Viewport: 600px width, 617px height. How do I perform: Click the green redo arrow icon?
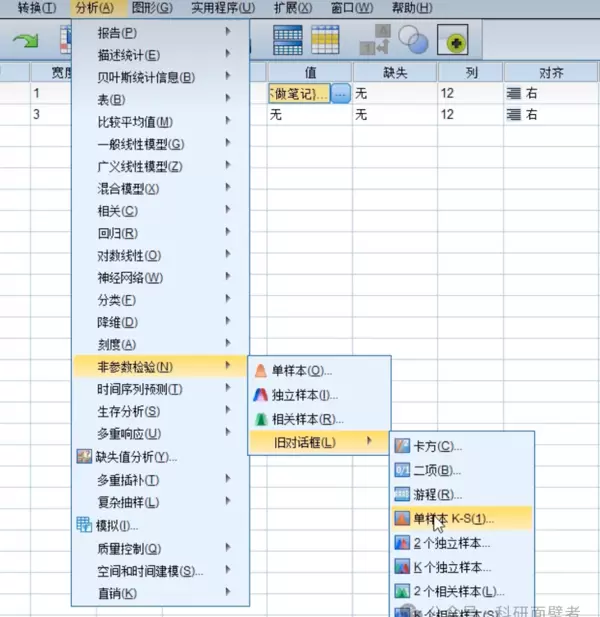click(x=25, y=40)
